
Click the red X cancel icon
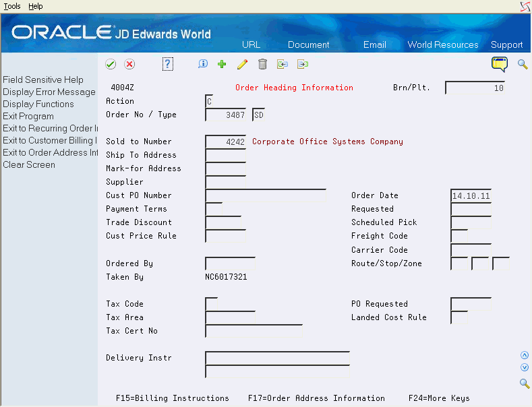[129, 64]
